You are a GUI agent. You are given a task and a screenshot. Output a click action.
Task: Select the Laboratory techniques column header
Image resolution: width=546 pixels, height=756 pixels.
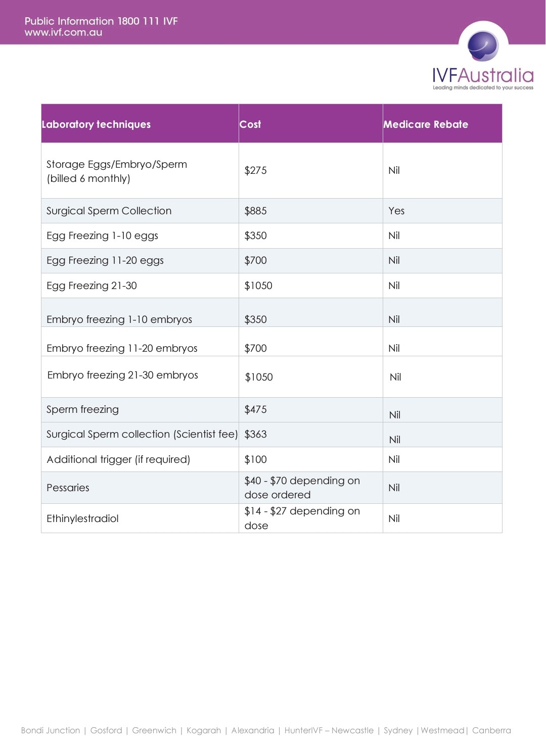pos(96,124)
